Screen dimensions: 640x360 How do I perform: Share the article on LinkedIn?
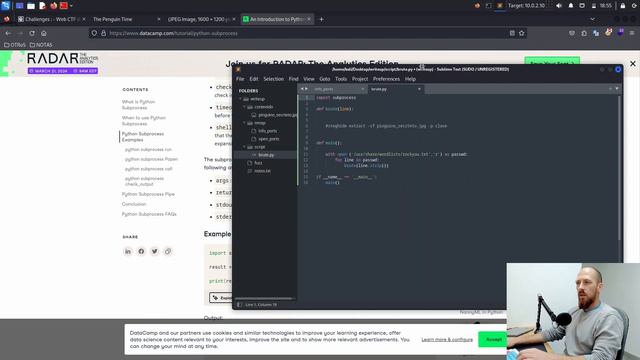pyautogui.click(x=128, y=251)
